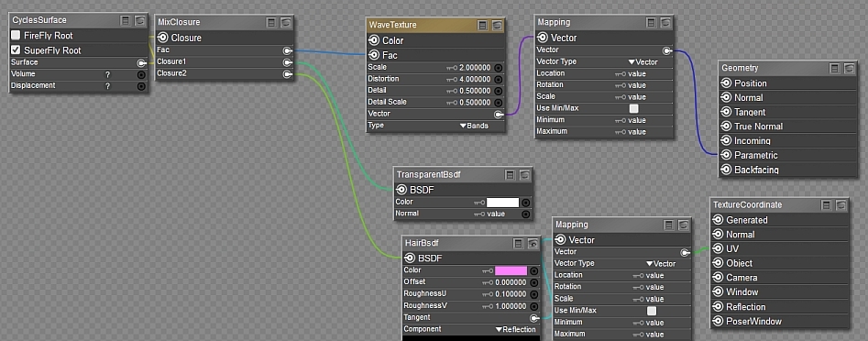
Task: Click the TextureCoordinate Generated output plug
Action: 718,220
